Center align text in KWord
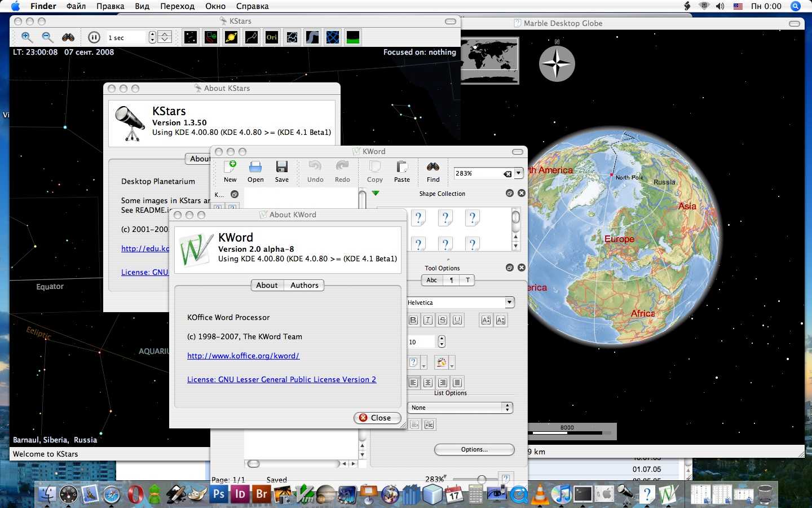This screenshot has height=508, width=812. click(x=428, y=383)
